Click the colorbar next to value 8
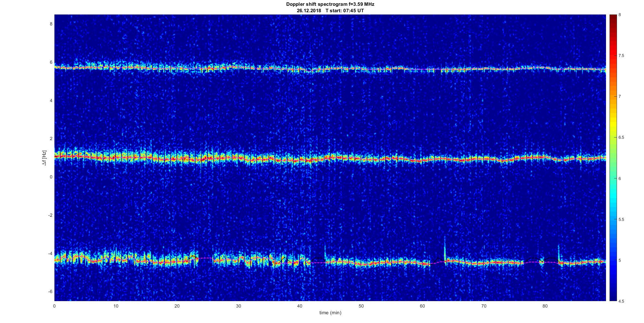The height and width of the screenshot is (323, 644). coord(613,15)
